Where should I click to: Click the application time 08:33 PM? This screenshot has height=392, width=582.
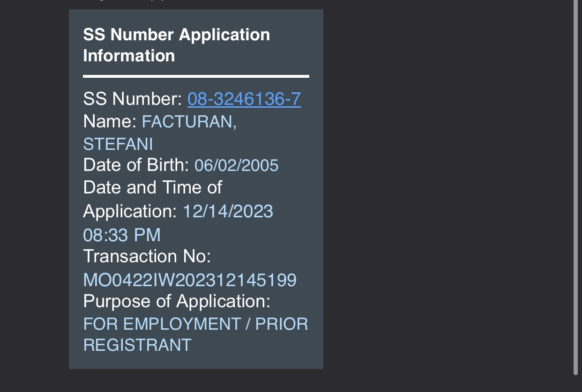pos(122,235)
